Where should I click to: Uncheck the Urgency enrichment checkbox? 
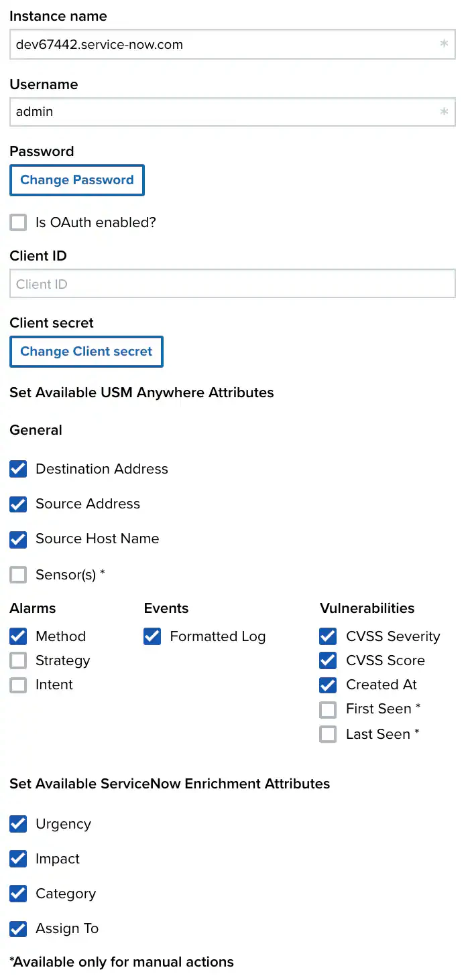tap(18, 824)
